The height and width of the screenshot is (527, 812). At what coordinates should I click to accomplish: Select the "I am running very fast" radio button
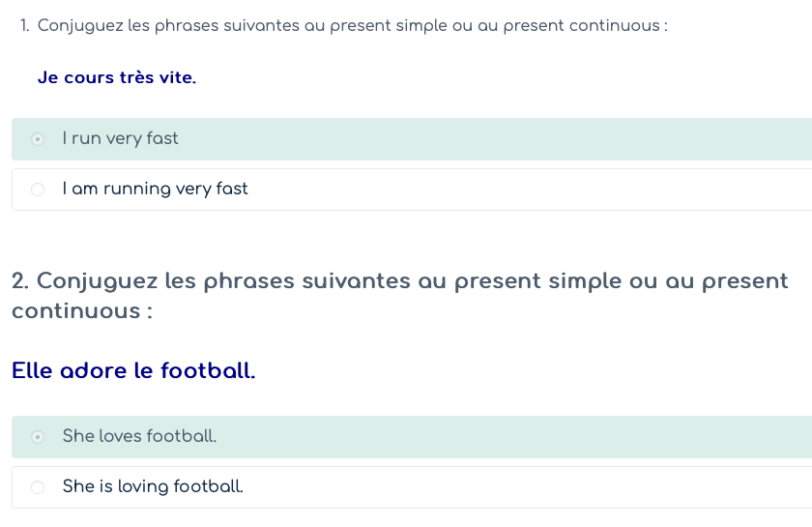[x=38, y=190]
